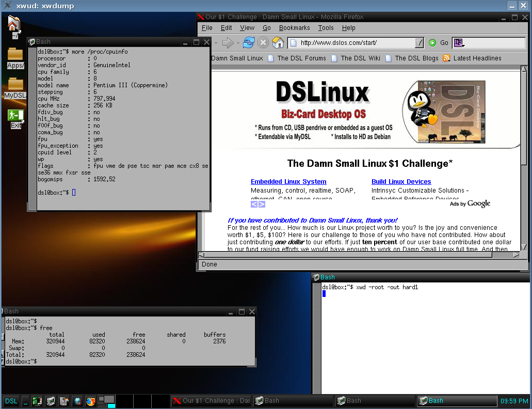This screenshot has height=409, width=532.
Task: Switch to Our $1 Challenge taskbar entry
Action: (x=212, y=401)
